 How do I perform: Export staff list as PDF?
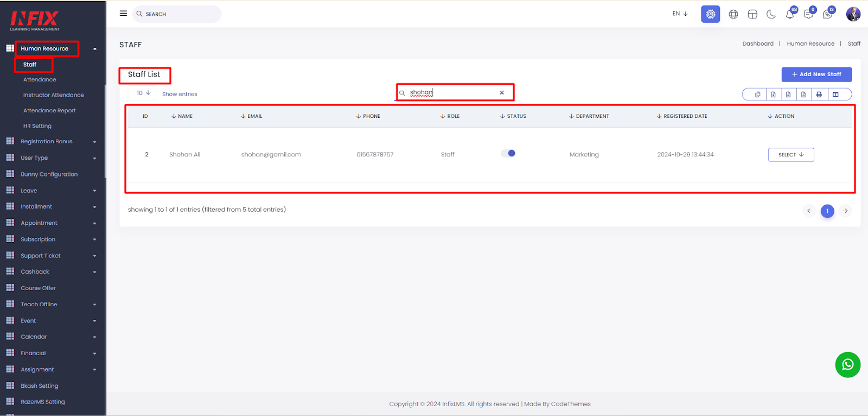[803, 94]
